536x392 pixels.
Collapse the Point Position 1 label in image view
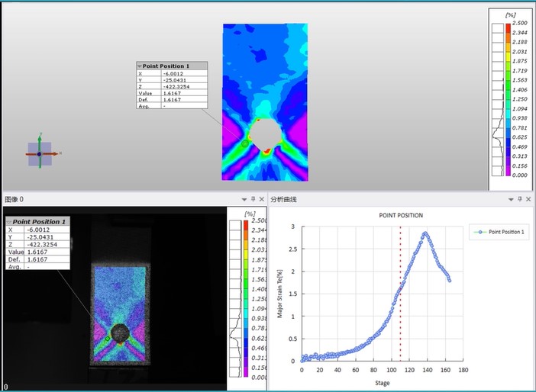tap(10, 221)
